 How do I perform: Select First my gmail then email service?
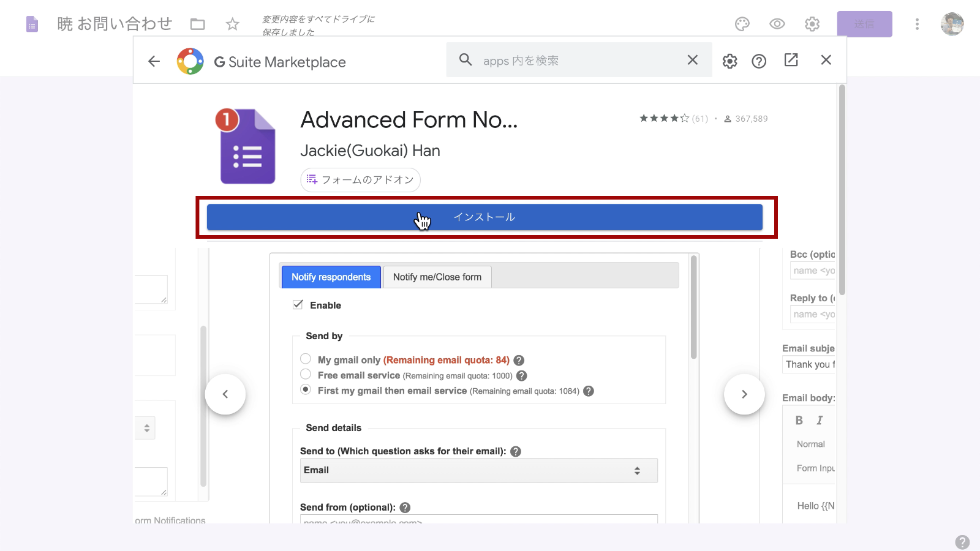[x=306, y=389]
